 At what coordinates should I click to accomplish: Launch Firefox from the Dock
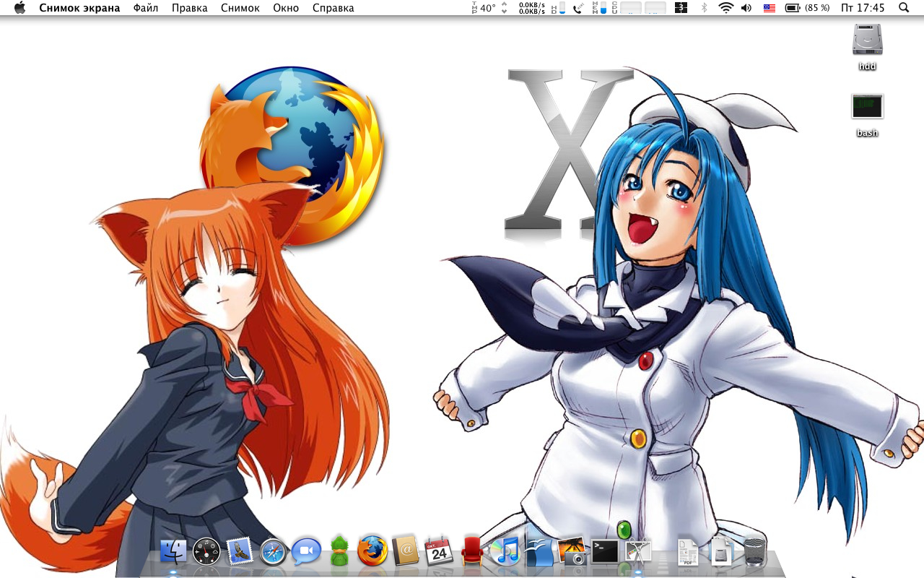[x=372, y=551]
